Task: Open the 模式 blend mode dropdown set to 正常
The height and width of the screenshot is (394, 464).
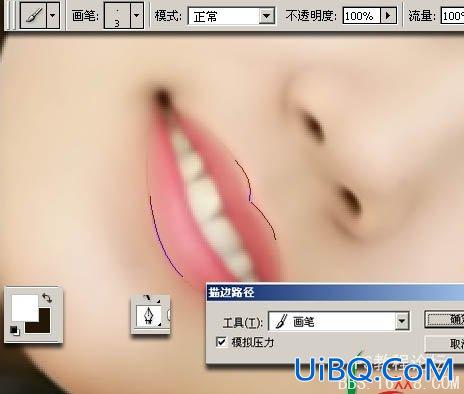Action: 232,16
